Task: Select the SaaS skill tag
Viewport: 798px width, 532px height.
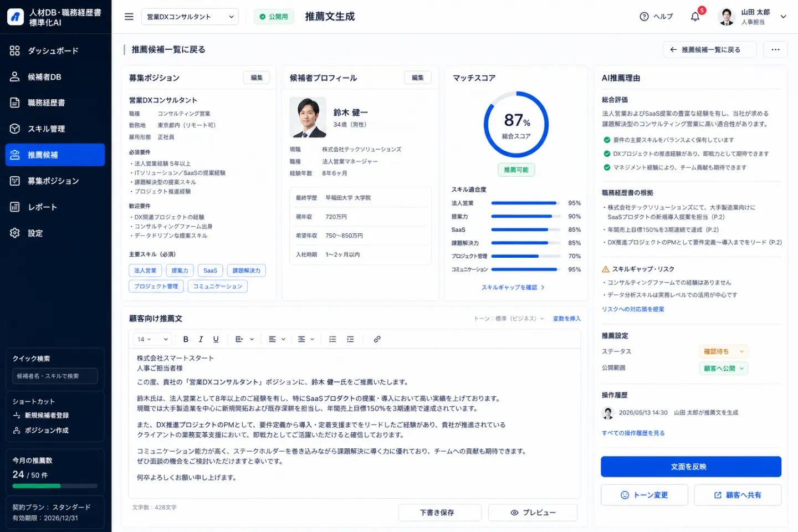Action: (210, 270)
